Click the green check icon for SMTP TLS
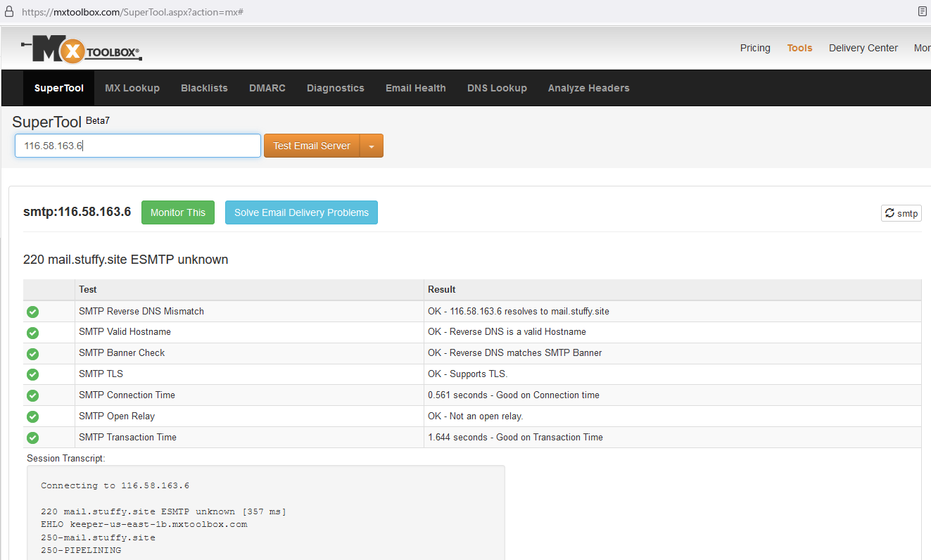Viewport: 931px width, 560px height. click(32, 374)
